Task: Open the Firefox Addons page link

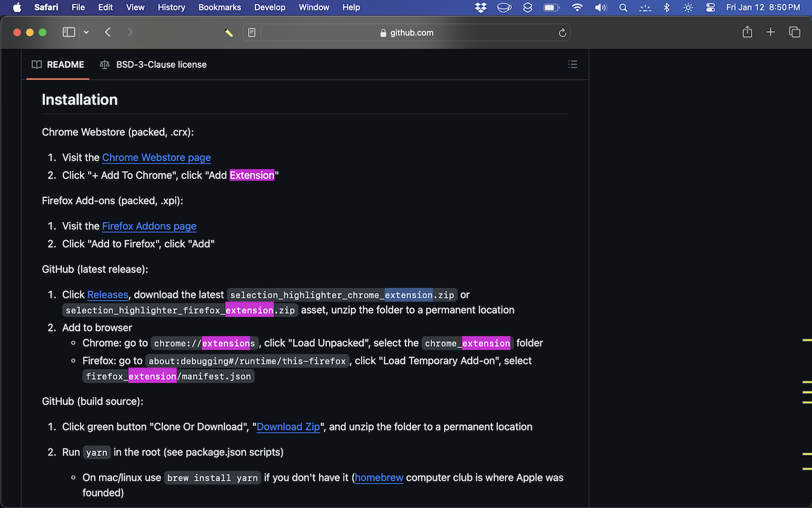Action: [x=149, y=226]
